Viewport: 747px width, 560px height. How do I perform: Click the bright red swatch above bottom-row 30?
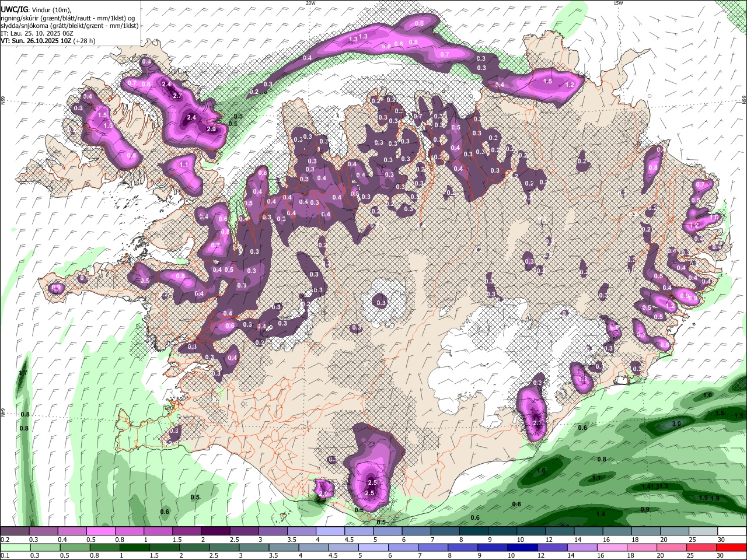point(731,547)
